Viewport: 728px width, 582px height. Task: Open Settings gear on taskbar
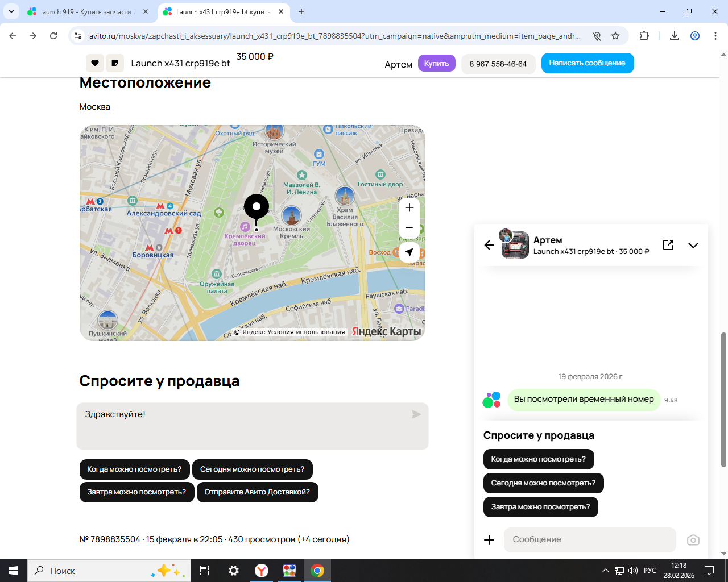[233, 571]
